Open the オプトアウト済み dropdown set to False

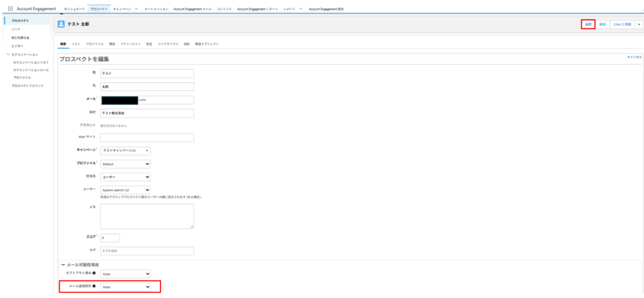[x=125, y=273]
